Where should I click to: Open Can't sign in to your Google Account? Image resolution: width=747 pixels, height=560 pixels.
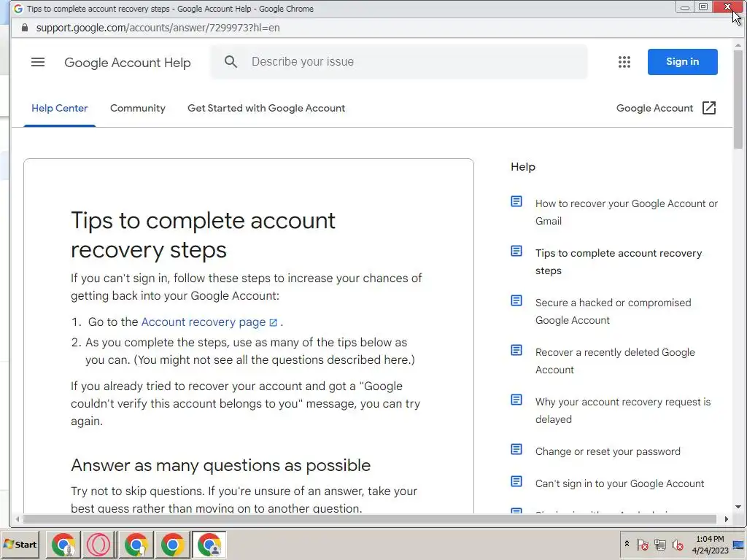coord(619,484)
